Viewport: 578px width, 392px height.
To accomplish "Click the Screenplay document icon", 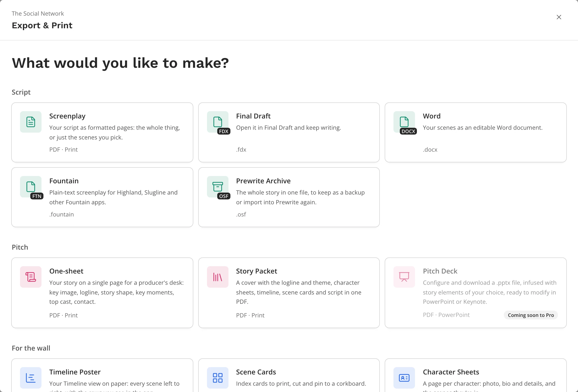I will click(31, 122).
